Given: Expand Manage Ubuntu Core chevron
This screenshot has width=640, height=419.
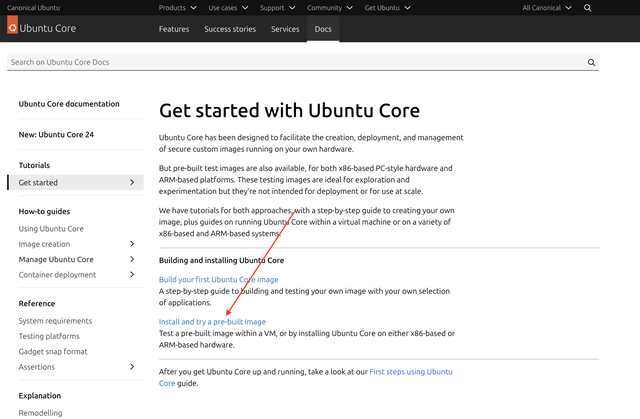Looking at the screenshot, I should click(x=132, y=259).
